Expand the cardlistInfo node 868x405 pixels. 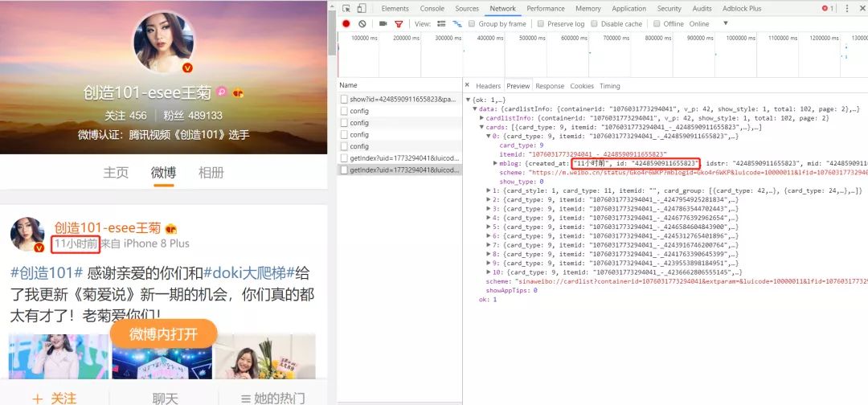point(481,118)
